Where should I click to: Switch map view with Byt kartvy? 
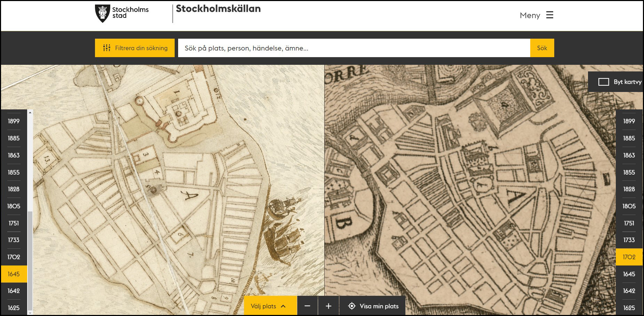pos(615,82)
